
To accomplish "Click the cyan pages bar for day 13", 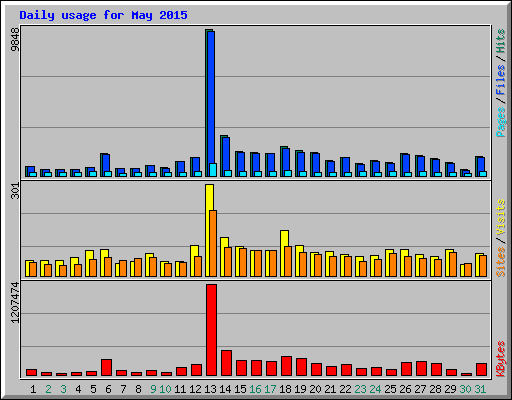I will coord(213,170).
